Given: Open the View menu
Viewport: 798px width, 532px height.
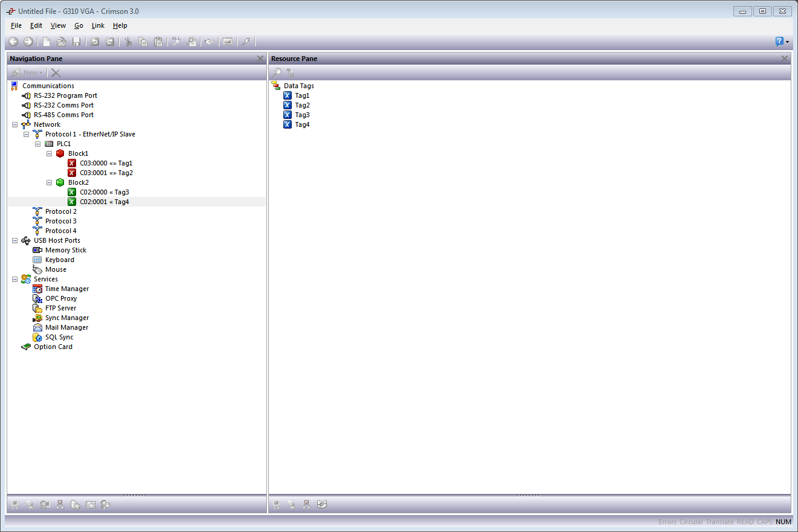Looking at the screenshot, I should click(x=58, y=25).
